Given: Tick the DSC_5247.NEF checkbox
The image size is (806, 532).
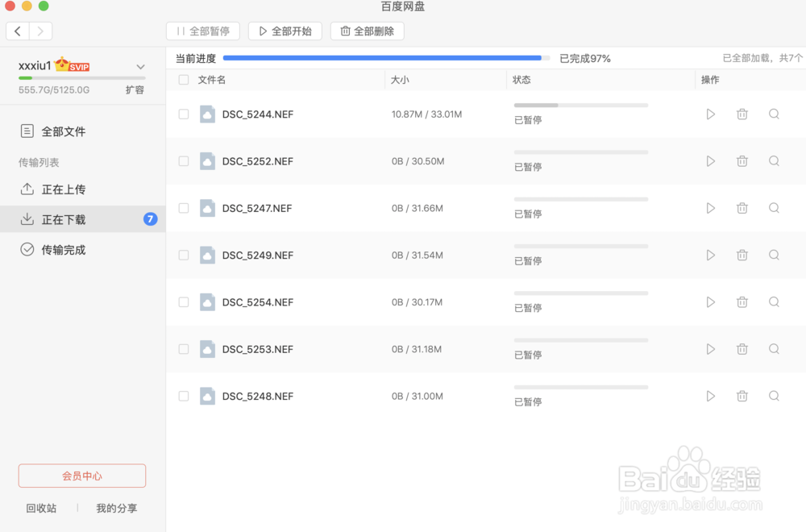Looking at the screenshot, I should 184,208.
